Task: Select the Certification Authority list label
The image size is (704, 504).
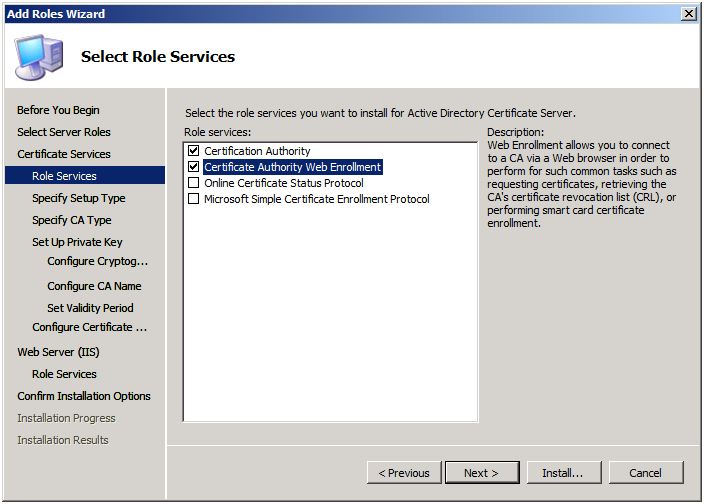Action: (257, 151)
